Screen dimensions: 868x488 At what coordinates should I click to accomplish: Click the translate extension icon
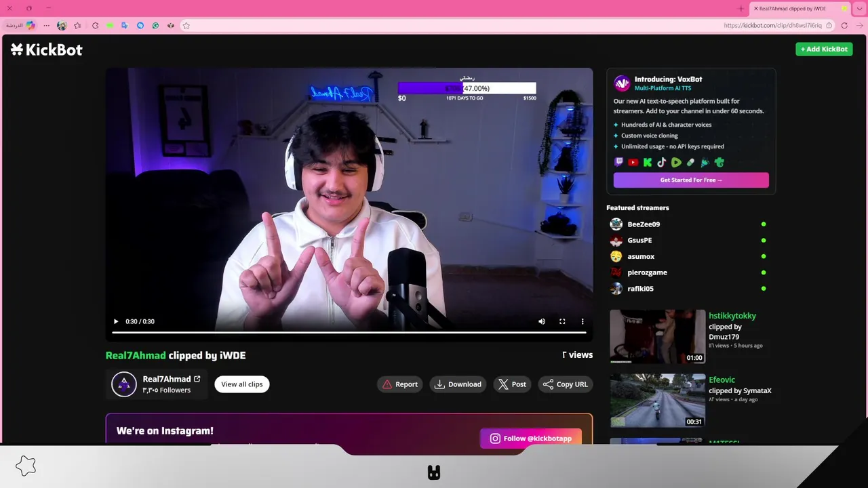[125, 26]
